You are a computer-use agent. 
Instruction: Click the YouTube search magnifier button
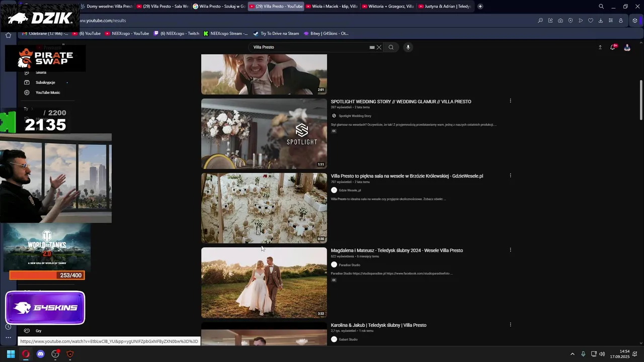coord(391,47)
